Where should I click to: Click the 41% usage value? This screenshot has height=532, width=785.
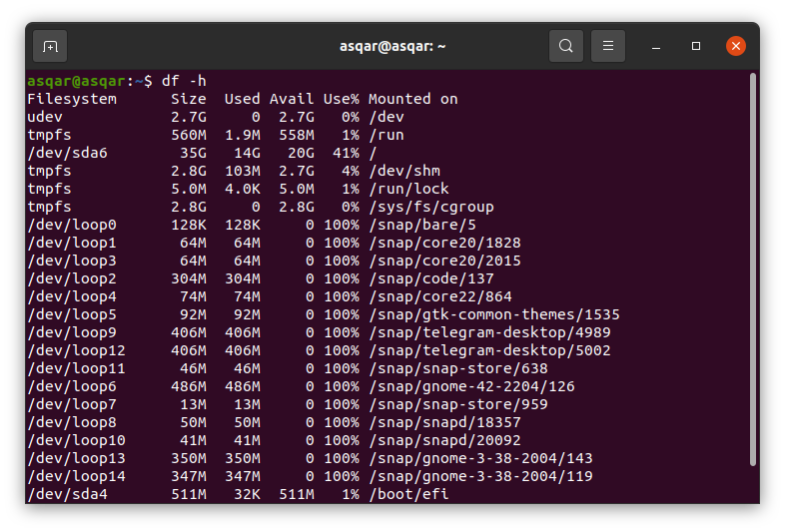[346, 153]
